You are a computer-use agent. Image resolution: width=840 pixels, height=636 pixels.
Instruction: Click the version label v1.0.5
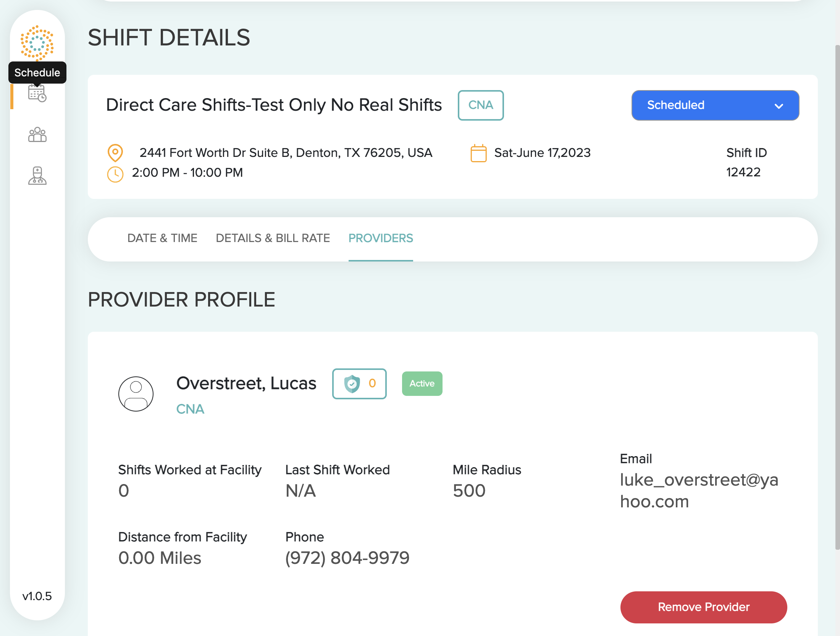tap(37, 596)
